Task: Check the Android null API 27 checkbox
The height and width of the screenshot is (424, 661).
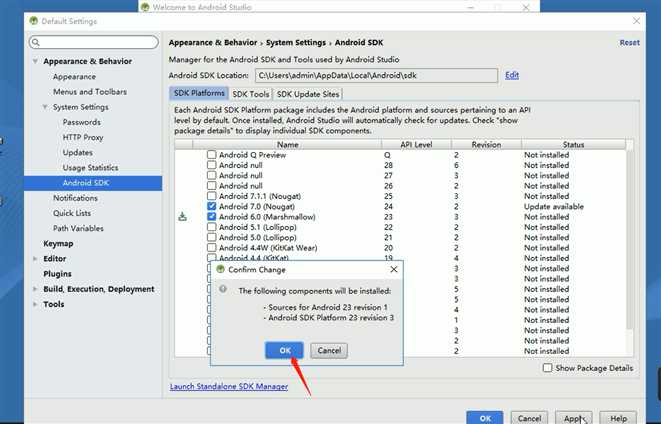Action: (212, 175)
